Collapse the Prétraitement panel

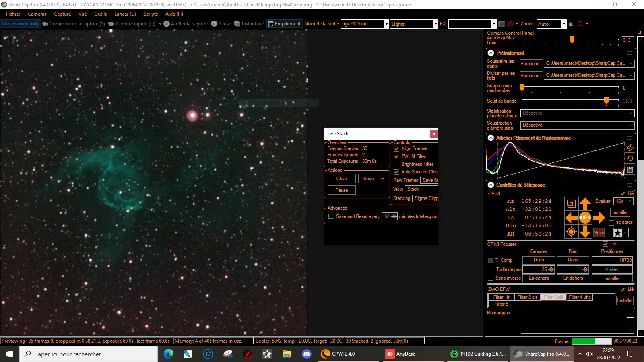point(491,53)
